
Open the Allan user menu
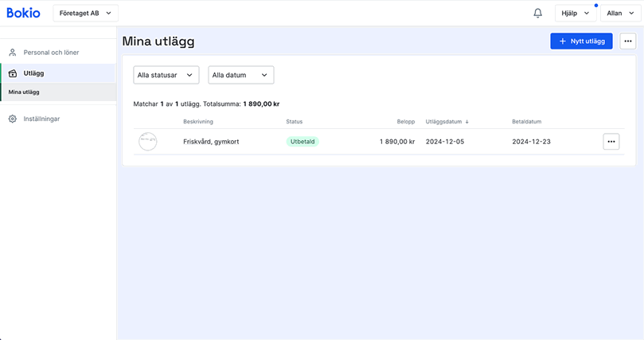click(619, 14)
